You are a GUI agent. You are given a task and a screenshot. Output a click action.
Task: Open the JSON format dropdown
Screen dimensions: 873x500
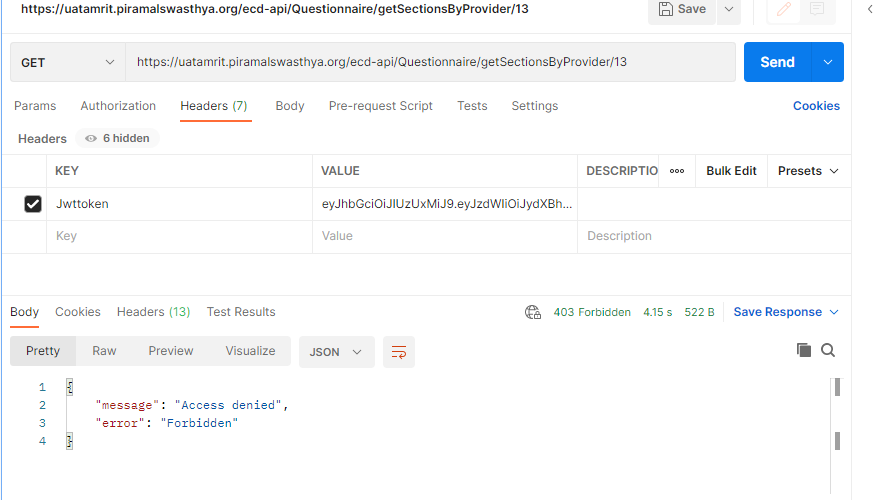336,352
